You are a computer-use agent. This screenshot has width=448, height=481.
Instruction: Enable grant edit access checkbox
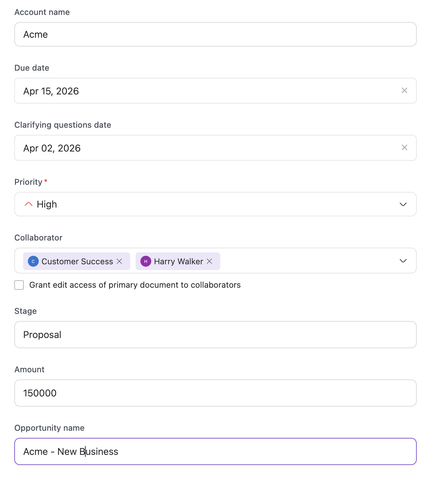click(19, 285)
